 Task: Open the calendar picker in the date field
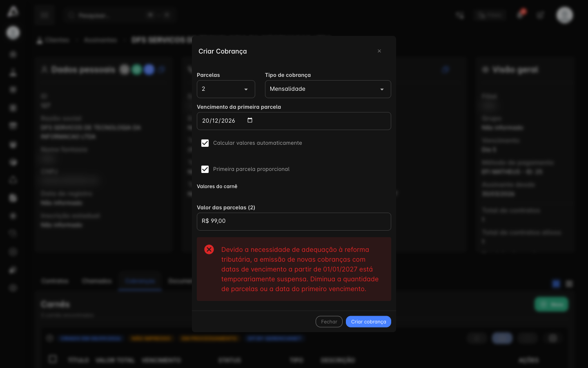(x=250, y=120)
